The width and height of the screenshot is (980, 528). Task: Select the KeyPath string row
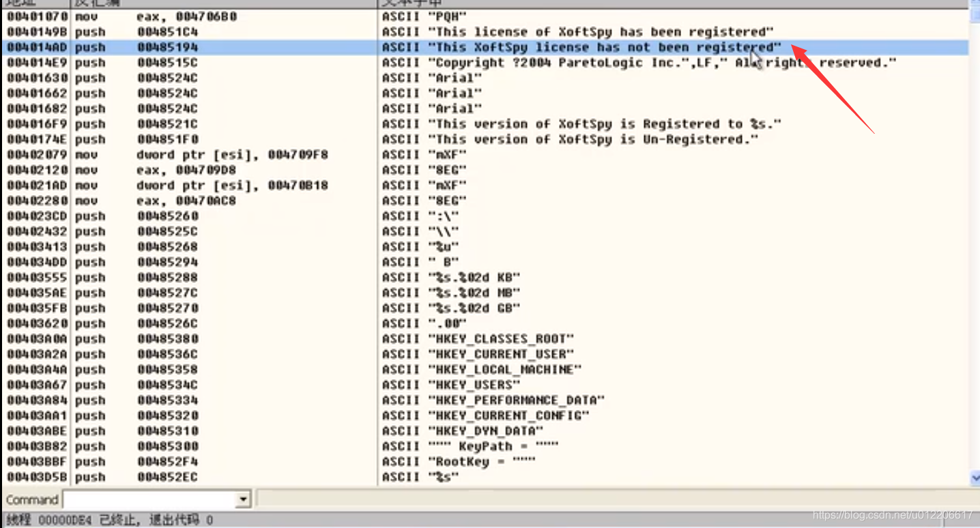pyautogui.click(x=485, y=446)
